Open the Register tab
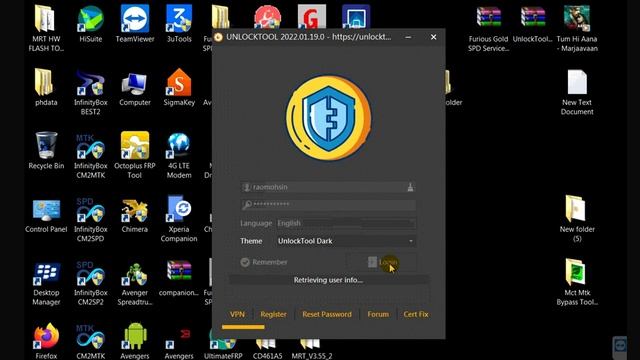This screenshot has width=640, height=360. coord(273,314)
